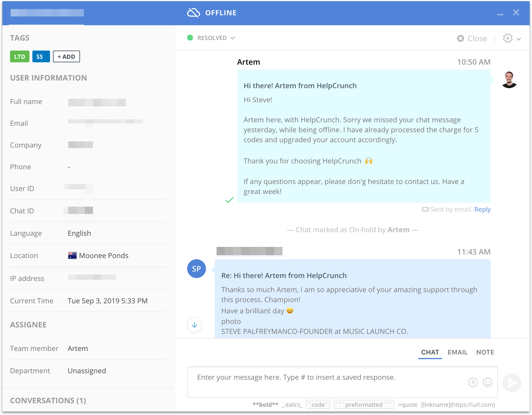Click the send message arrow button
Image resolution: width=532 pixels, height=415 pixels.
512,382
